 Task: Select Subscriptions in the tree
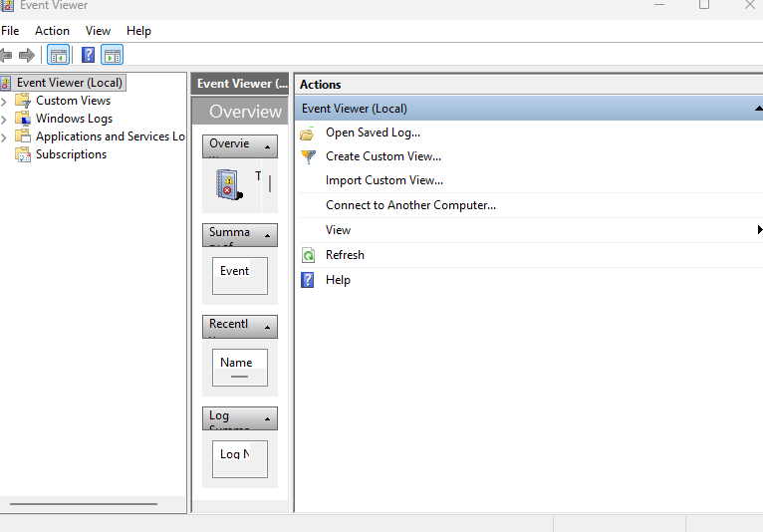pyautogui.click(x=71, y=154)
